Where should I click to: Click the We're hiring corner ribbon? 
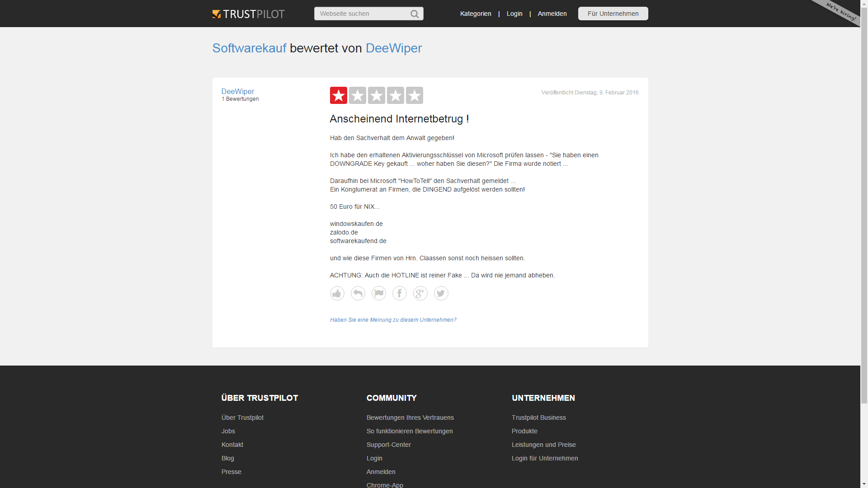pyautogui.click(x=841, y=12)
